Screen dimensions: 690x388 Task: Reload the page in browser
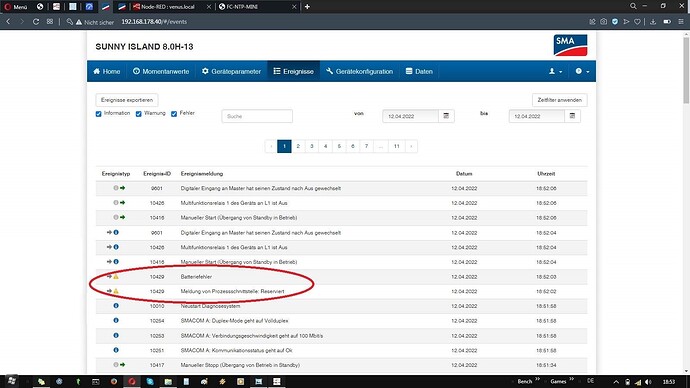[36, 22]
